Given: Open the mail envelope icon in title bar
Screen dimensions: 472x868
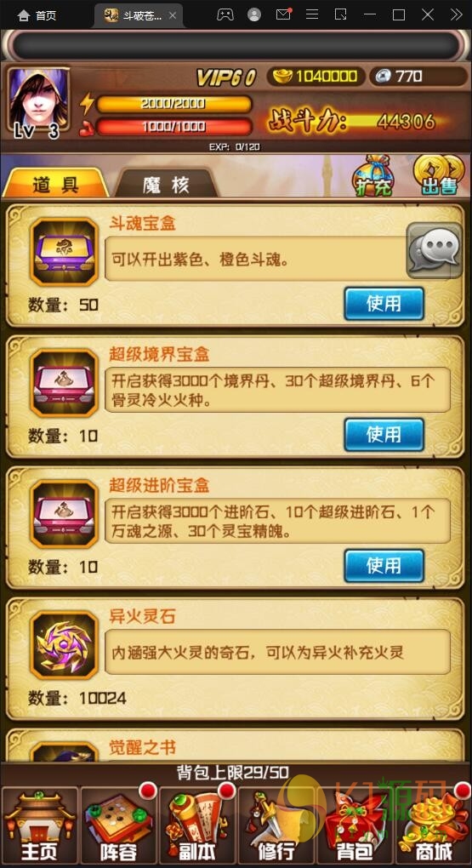Looking at the screenshot, I should 283,15.
